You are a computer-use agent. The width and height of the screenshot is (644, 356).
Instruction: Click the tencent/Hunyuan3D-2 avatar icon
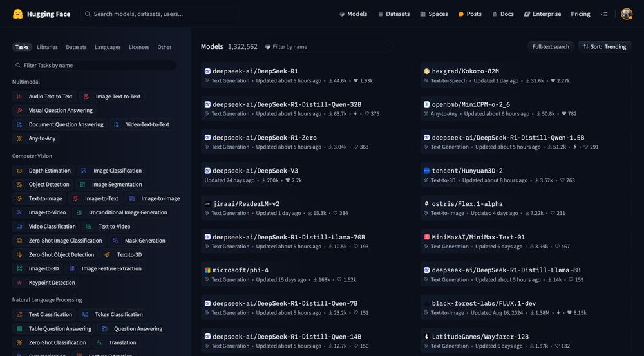coord(426,171)
